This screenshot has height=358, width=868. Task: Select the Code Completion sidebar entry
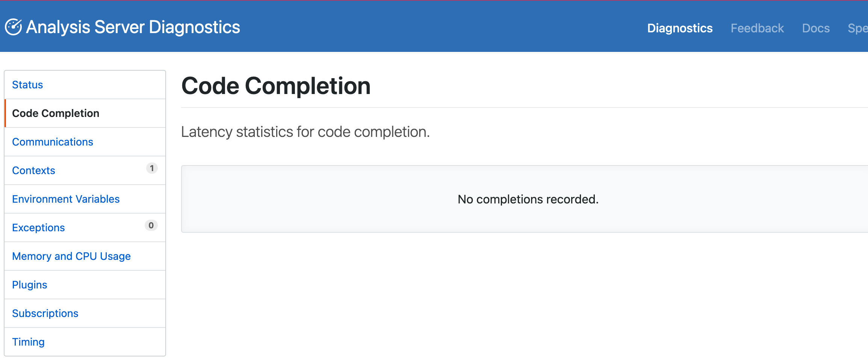pyautogui.click(x=56, y=113)
